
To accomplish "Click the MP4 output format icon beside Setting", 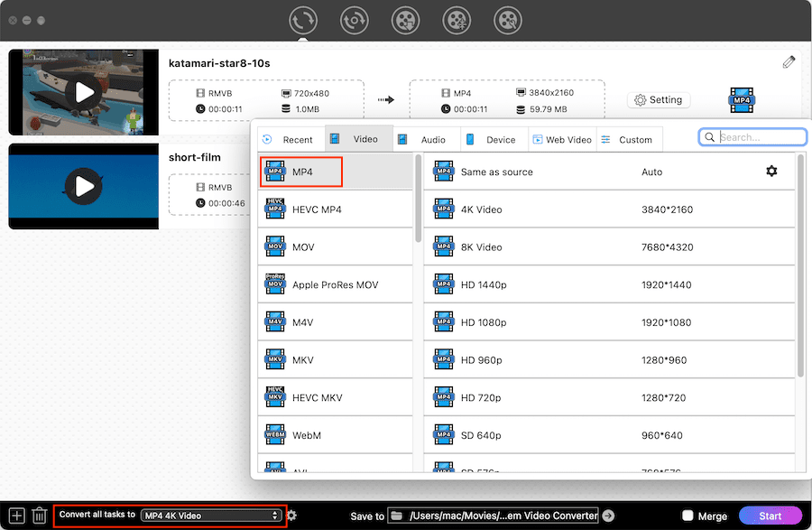I will (x=741, y=100).
